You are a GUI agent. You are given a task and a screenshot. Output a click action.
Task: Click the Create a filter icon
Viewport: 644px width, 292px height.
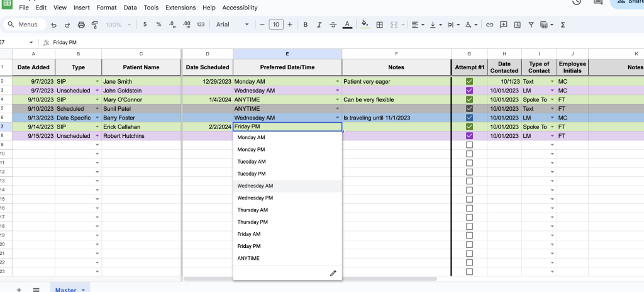coord(531,25)
